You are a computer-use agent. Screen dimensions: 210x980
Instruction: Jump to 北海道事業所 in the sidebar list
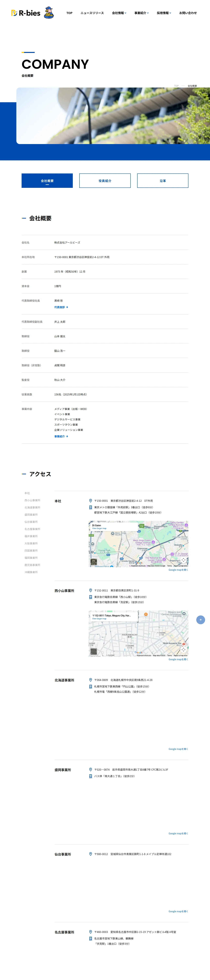(x=32, y=507)
